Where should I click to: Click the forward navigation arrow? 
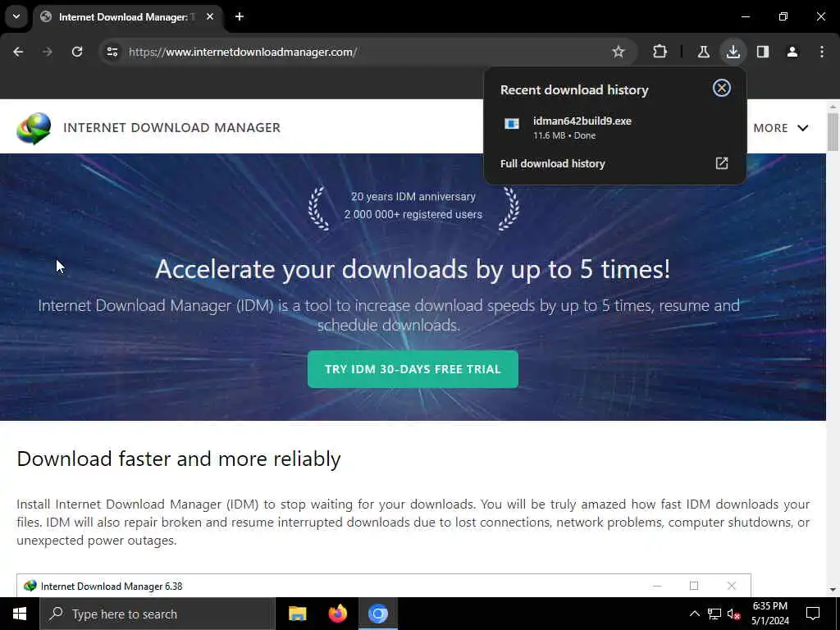coord(48,52)
